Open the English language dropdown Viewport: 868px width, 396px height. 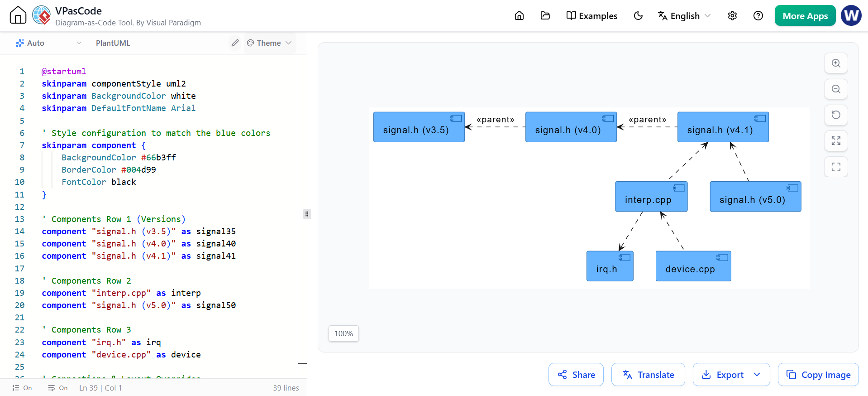point(684,16)
